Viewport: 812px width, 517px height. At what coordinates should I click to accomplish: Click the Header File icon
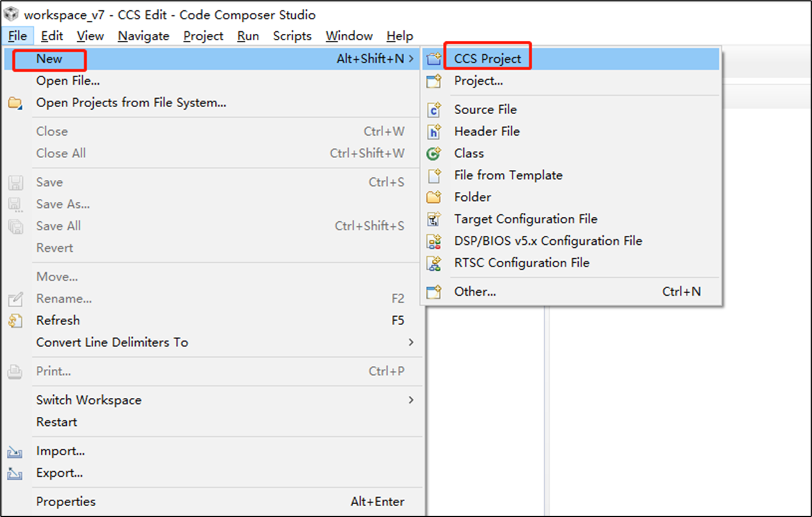[434, 132]
